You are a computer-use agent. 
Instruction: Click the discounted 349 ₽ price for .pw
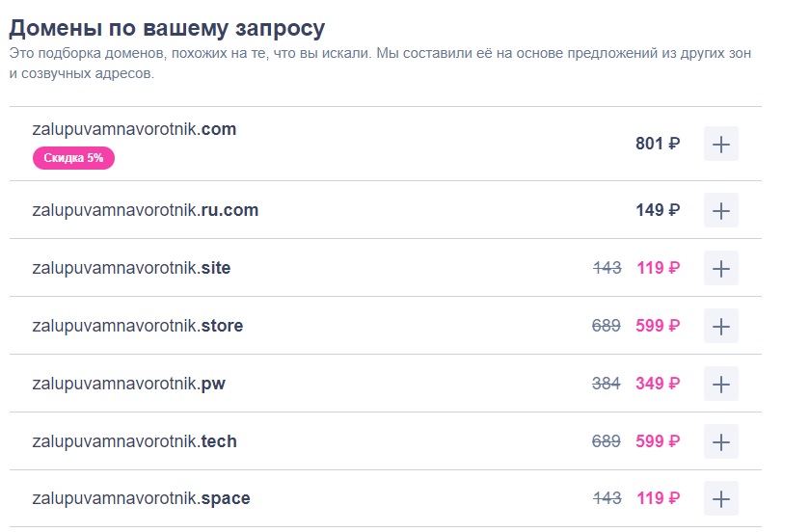click(658, 384)
